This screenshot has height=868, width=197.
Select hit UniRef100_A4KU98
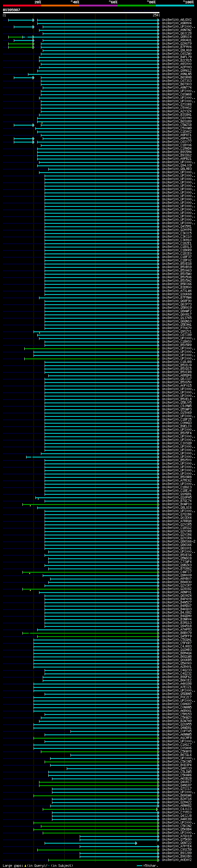(176, 684)
